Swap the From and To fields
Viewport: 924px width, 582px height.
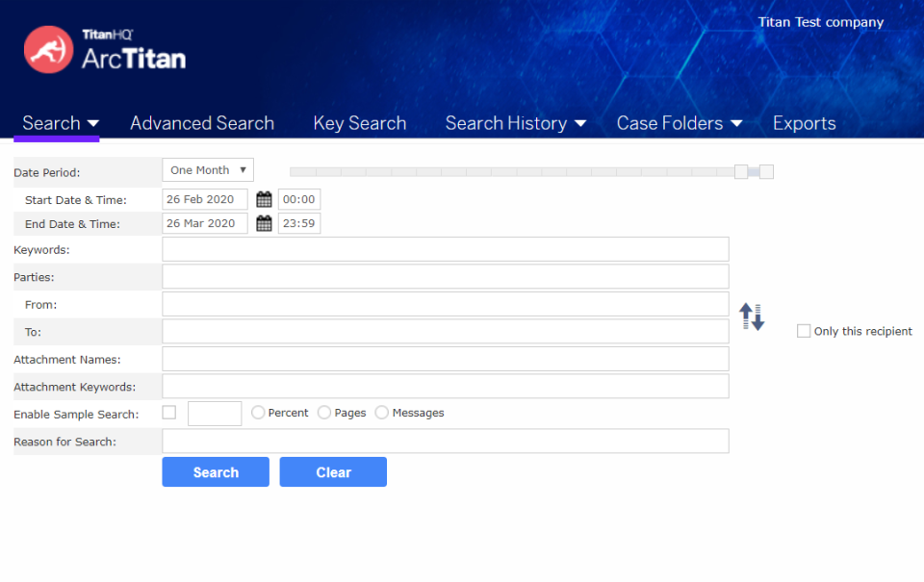[x=752, y=316]
